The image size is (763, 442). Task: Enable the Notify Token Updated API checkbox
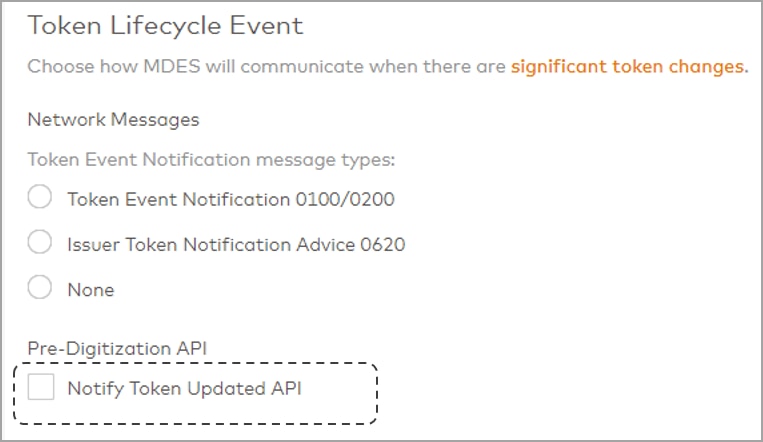coord(41,386)
